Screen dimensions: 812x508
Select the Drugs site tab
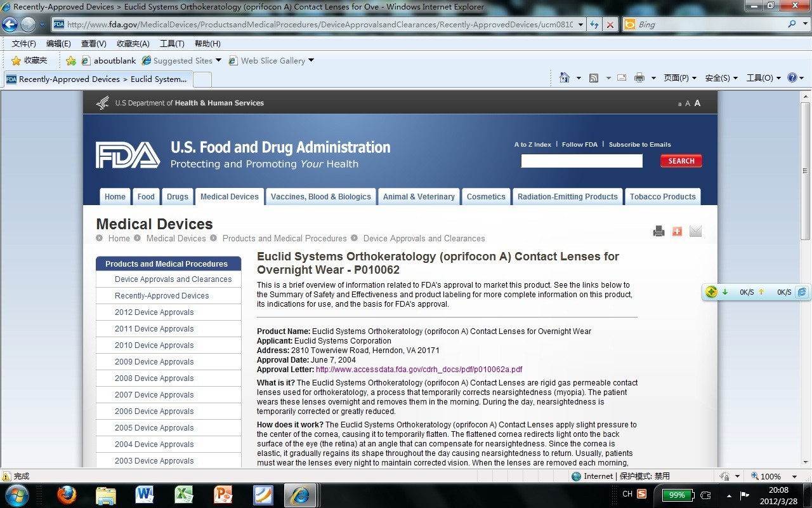[x=177, y=196]
